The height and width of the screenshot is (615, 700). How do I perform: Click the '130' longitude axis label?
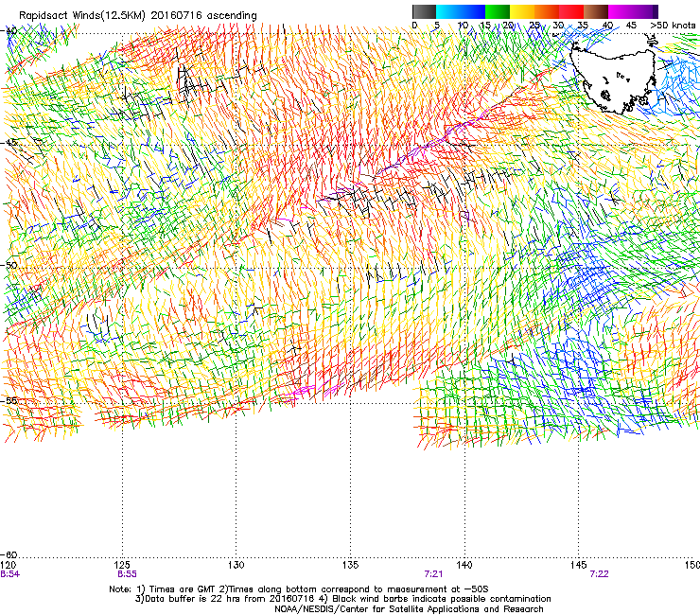236,566
